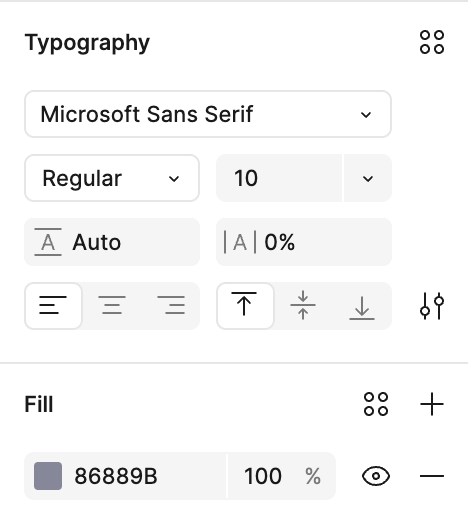The image size is (468, 514).
Task: Click the line height Auto field
Action: 112,242
